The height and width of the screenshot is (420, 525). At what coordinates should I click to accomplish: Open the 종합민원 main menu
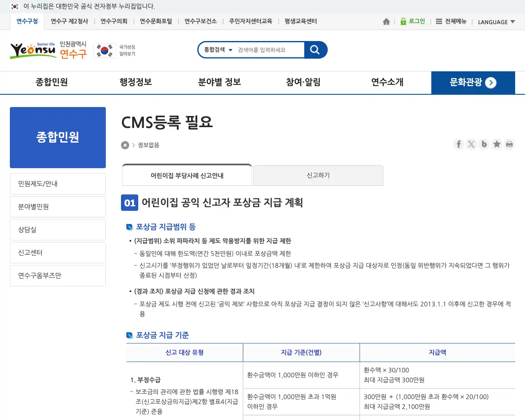pos(52,82)
